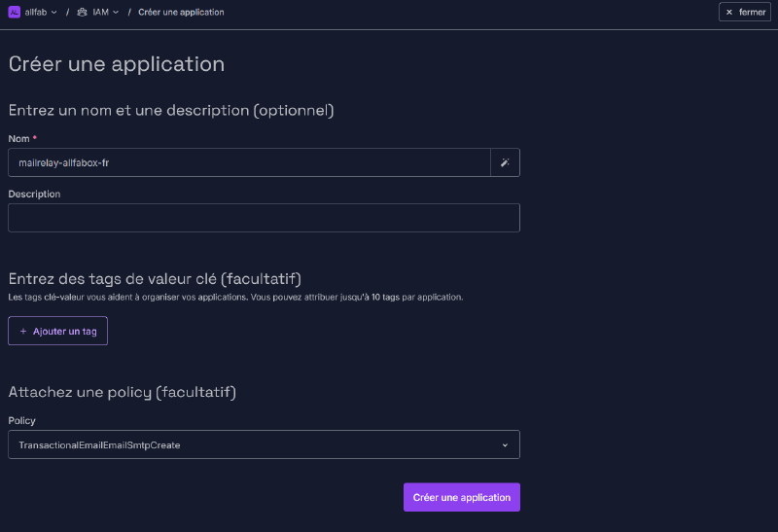Click the purple allfab organization logo

[15, 12]
